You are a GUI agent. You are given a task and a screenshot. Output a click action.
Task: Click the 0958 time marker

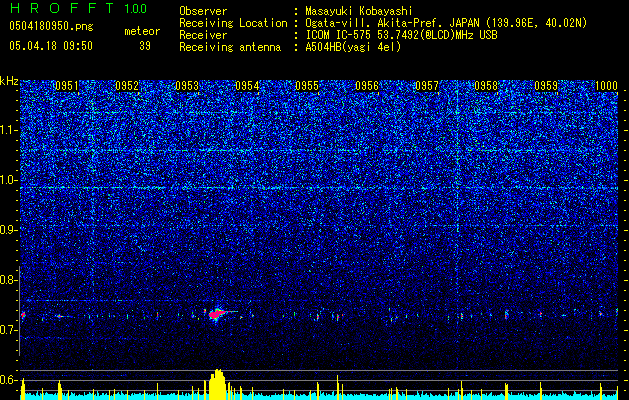486,86
